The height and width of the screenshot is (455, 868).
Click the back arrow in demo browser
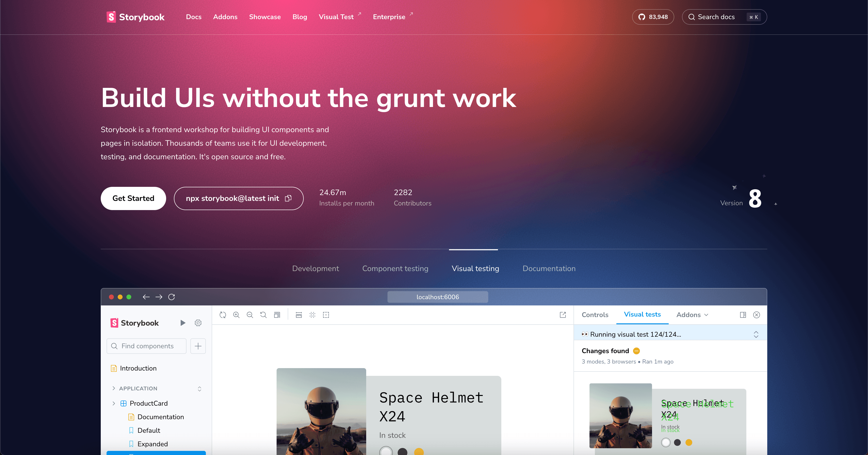click(x=146, y=297)
